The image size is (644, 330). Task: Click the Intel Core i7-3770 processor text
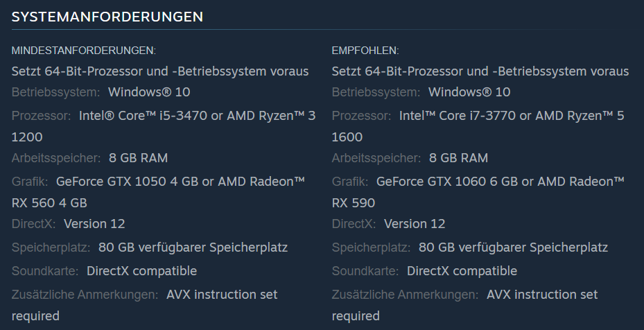pyautogui.click(x=461, y=116)
